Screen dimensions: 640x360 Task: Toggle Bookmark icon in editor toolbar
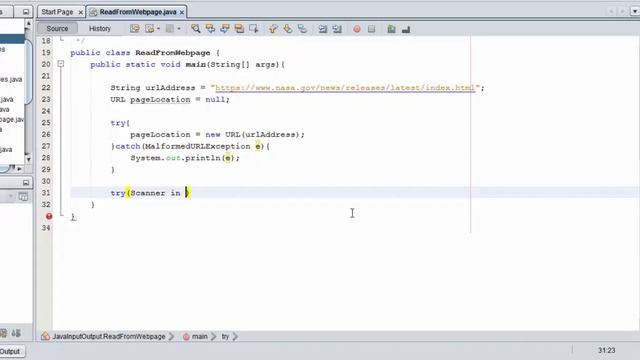tap(302, 29)
